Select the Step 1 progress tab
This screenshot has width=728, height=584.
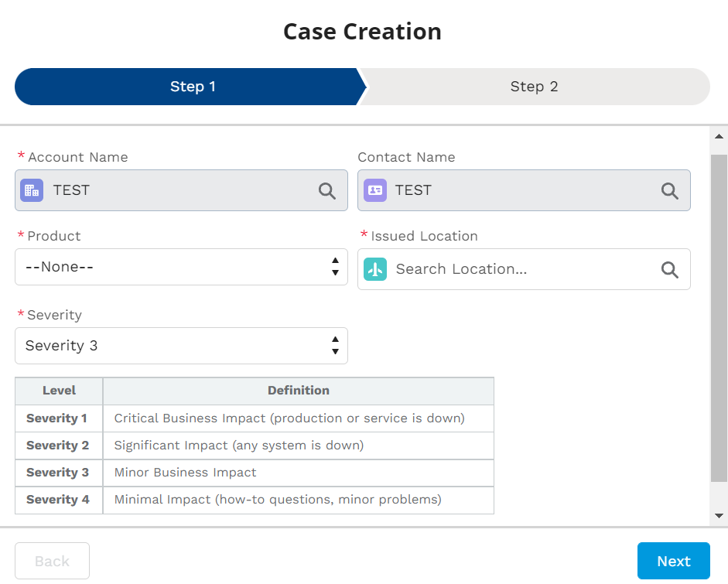coord(192,87)
